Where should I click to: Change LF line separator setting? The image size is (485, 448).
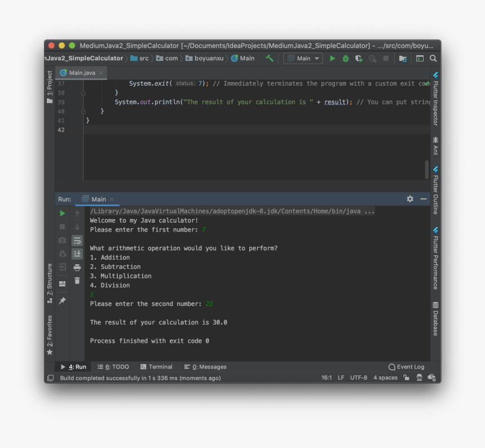(x=341, y=378)
